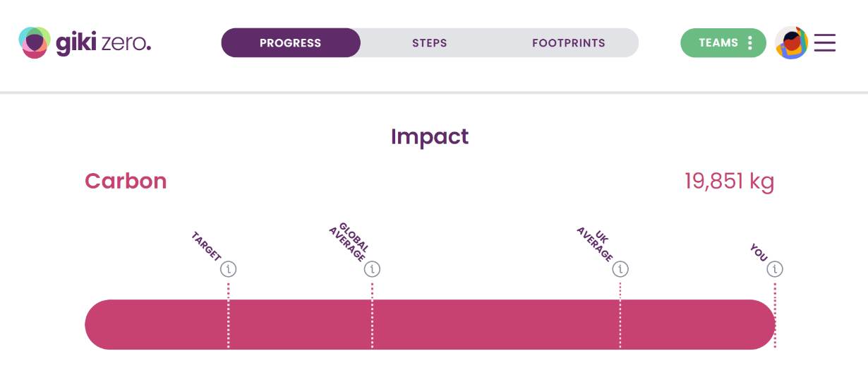Select the Carbon heading label
The image size is (868, 392).
[x=126, y=181]
